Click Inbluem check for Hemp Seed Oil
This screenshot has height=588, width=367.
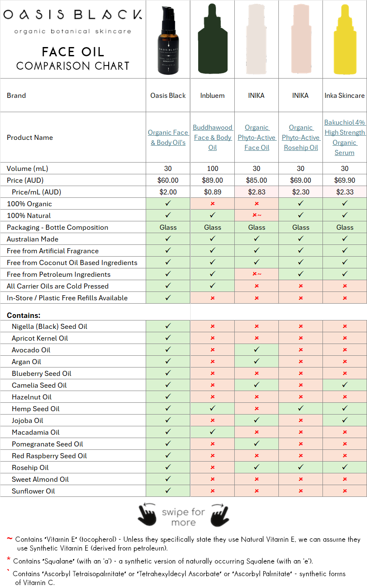212,408
